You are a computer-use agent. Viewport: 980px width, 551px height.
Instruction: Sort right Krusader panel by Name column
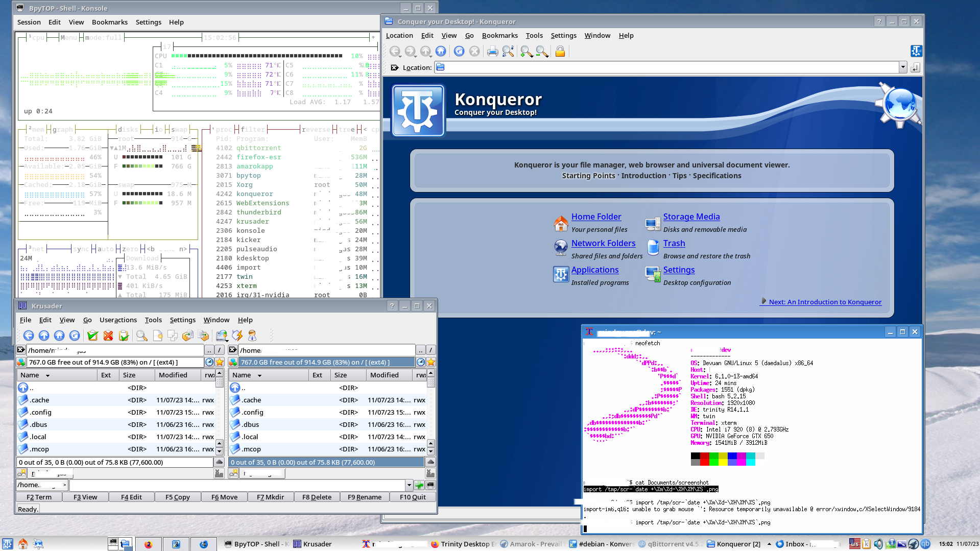tap(269, 375)
